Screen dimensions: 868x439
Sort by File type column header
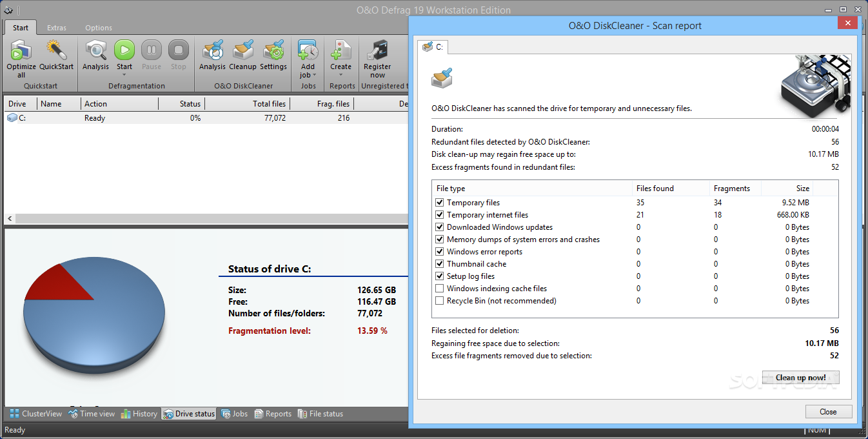(x=533, y=189)
